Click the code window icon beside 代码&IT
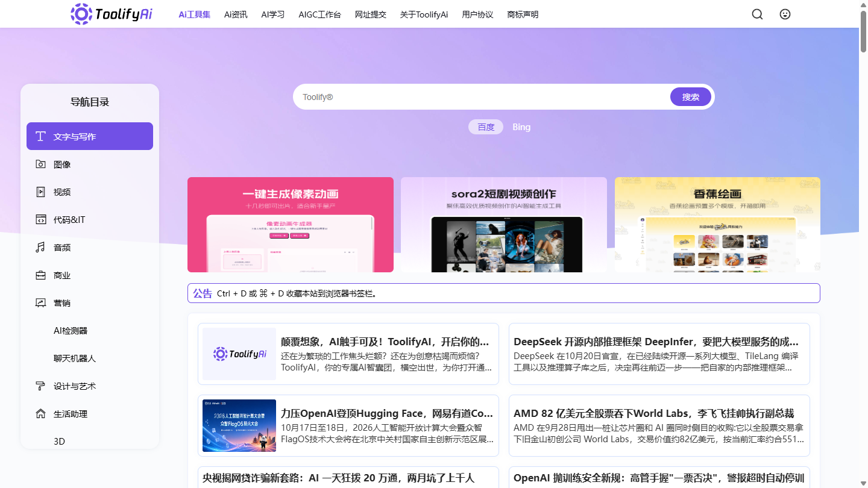This screenshot has height=488, width=868. (x=40, y=219)
